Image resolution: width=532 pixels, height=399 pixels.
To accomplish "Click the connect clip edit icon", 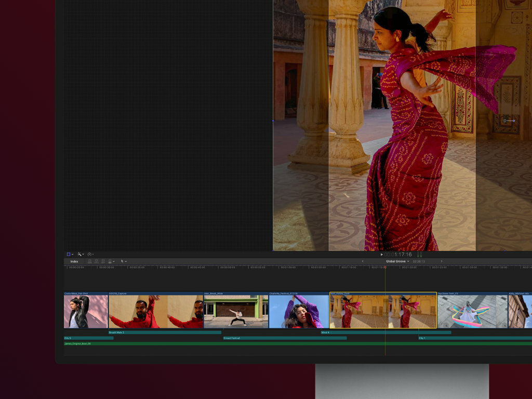I will tap(90, 261).
